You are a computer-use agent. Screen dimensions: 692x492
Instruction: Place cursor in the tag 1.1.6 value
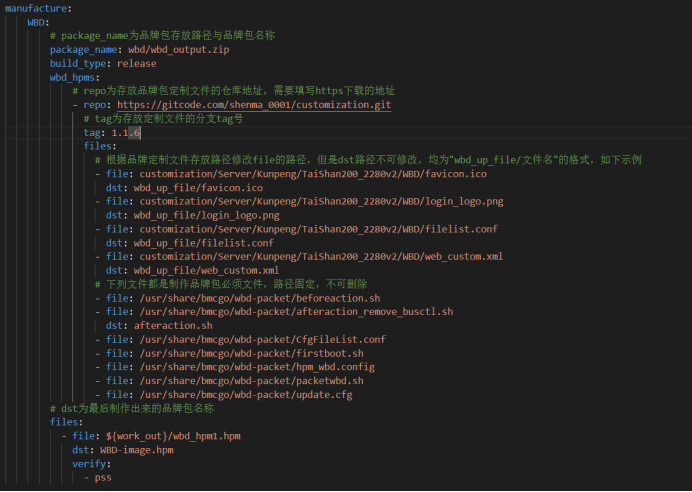pos(125,132)
